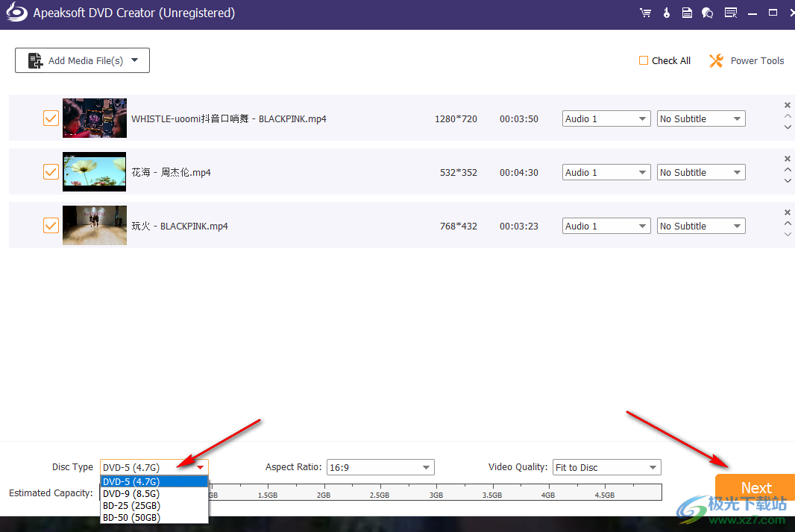Move 花海 - 周杰伦.mp4 up in list
Image resolution: width=795 pixels, height=532 pixels.
click(x=788, y=170)
